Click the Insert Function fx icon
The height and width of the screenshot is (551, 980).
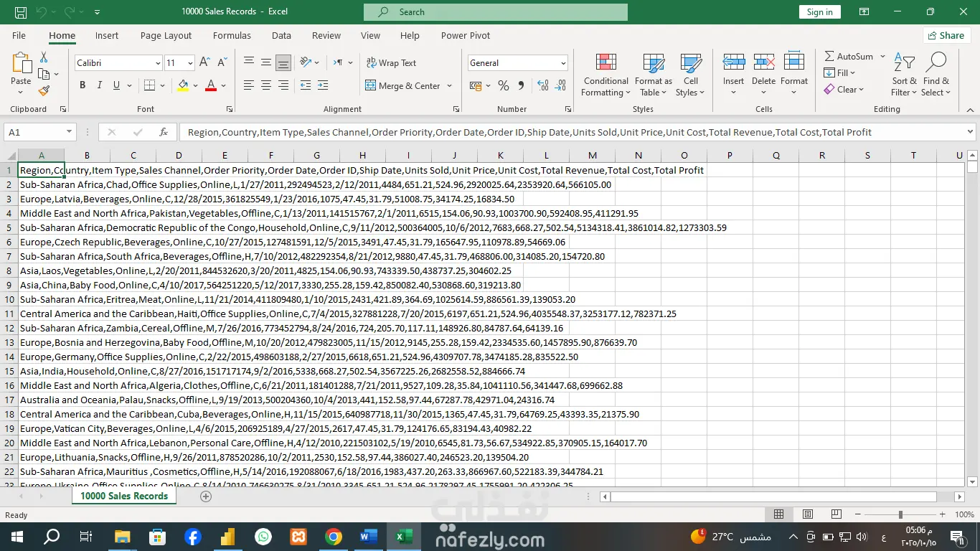pos(164,132)
